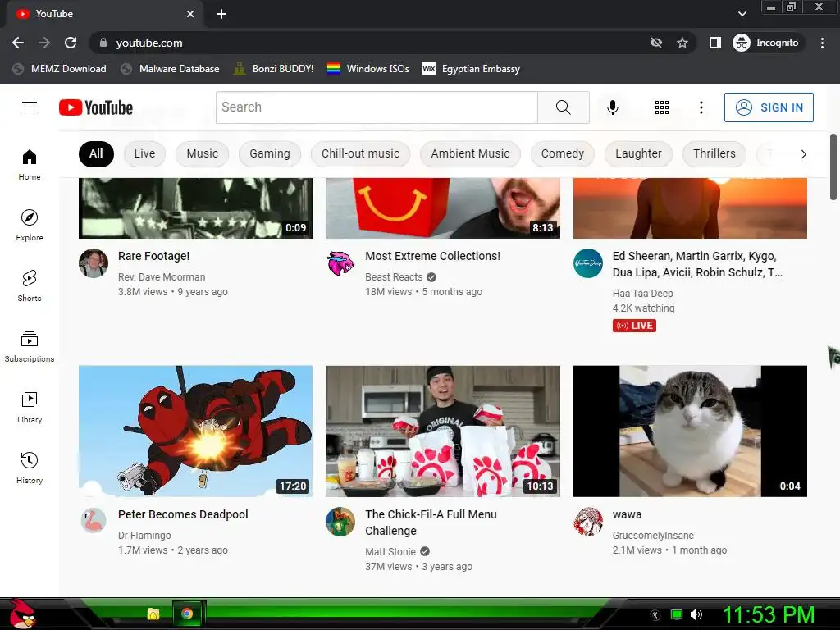Click the YouTube logo
840x630 pixels.
96,107
